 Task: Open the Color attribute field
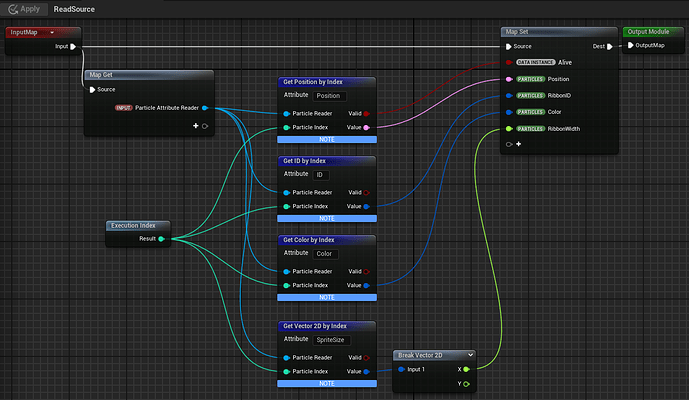(x=326, y=254)
